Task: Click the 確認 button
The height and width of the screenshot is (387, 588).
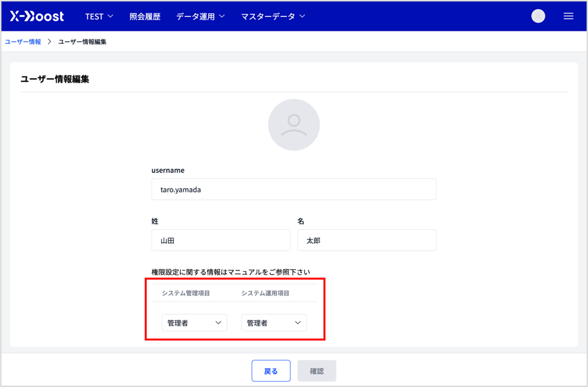Action: tap(317, 371)
